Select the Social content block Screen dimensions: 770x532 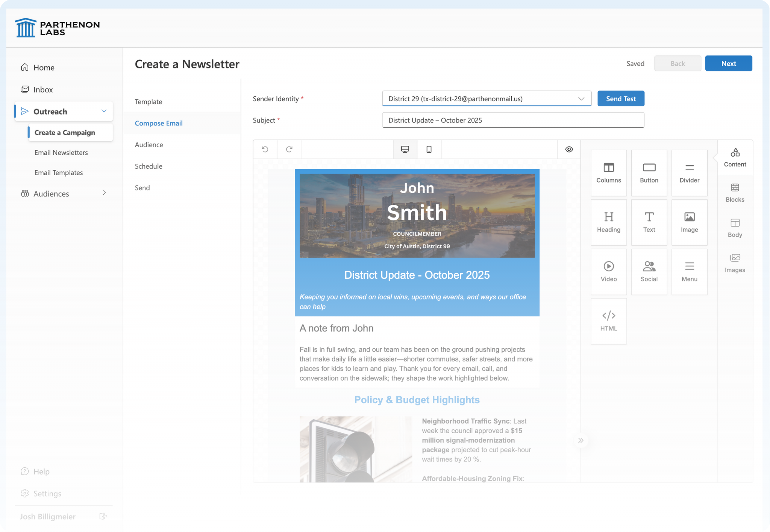649,272
